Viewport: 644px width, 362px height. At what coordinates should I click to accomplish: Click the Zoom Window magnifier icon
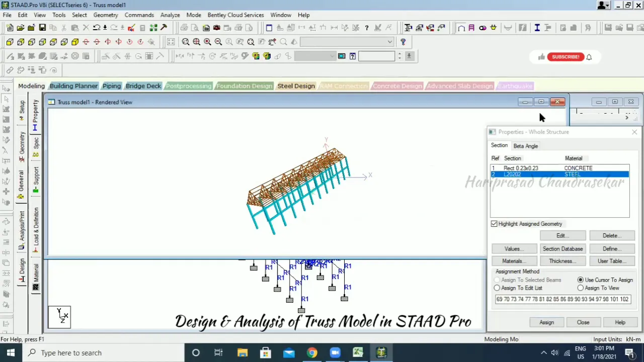click(186, 42)
